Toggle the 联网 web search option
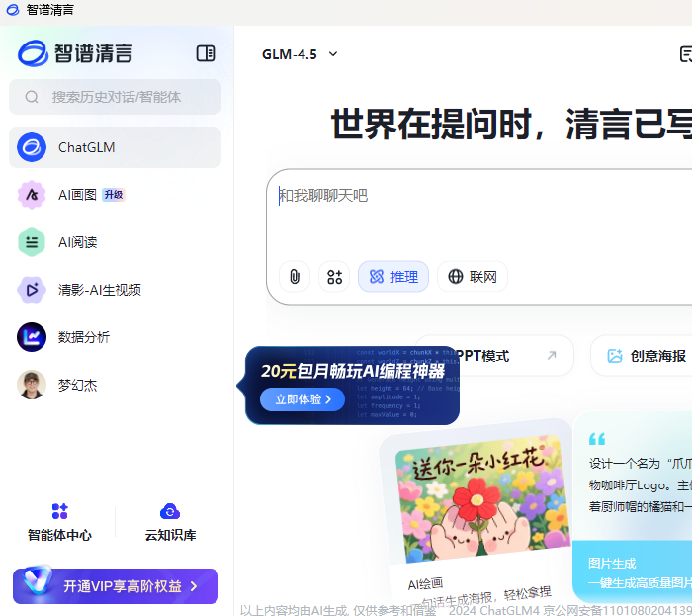Image resolution: width=692 pixels, height=616 pixels. tap(473, 277)
